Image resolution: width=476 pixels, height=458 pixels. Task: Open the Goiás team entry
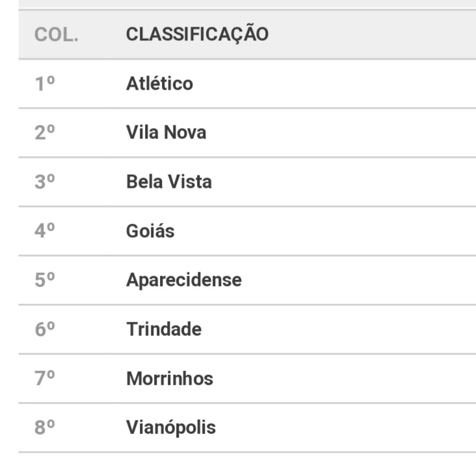pos(150,231)
